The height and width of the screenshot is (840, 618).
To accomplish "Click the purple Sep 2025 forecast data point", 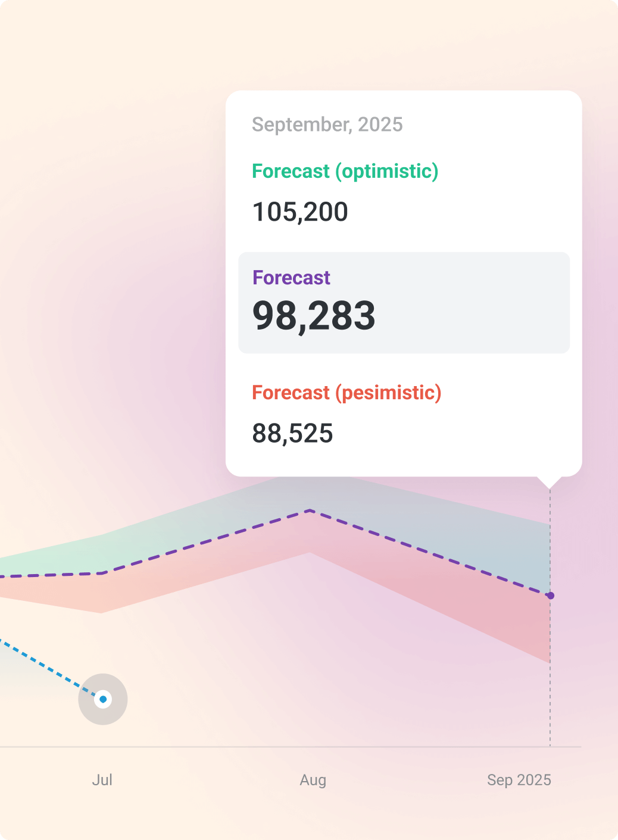I will (x=551, y=595).
